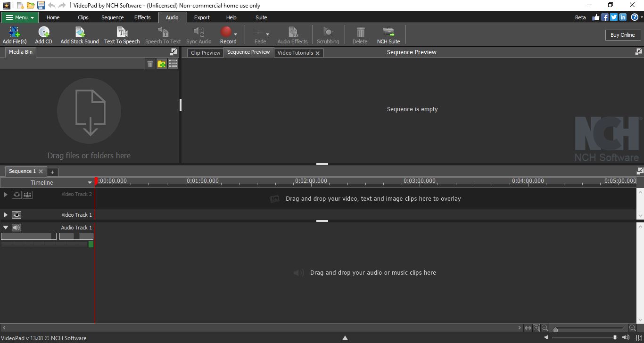644x343 pixels.
Task: Open the Facebook share icon
Action: coord(605,17)
